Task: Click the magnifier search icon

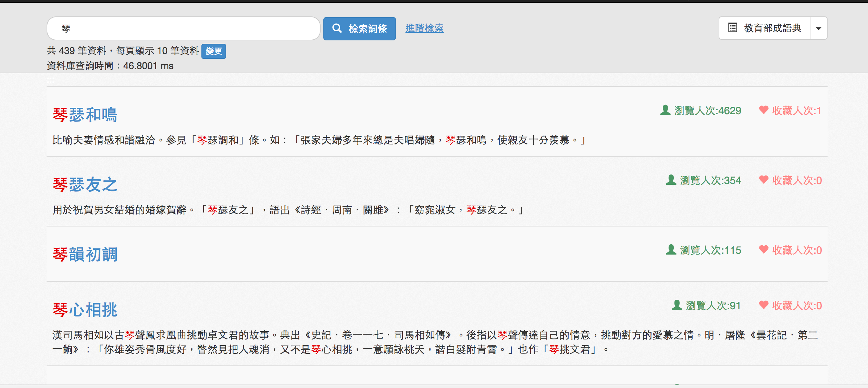Action: point(337,28)
